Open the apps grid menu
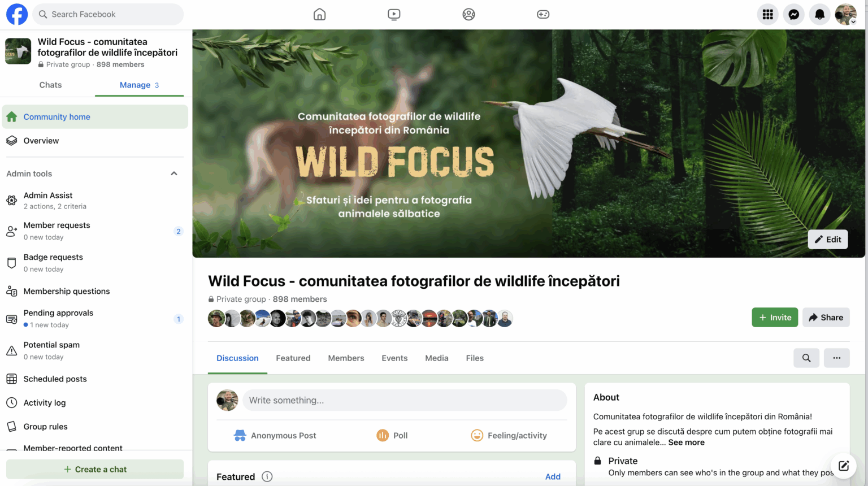This screenshot has height=486, width=868. (x=767, y=15)
